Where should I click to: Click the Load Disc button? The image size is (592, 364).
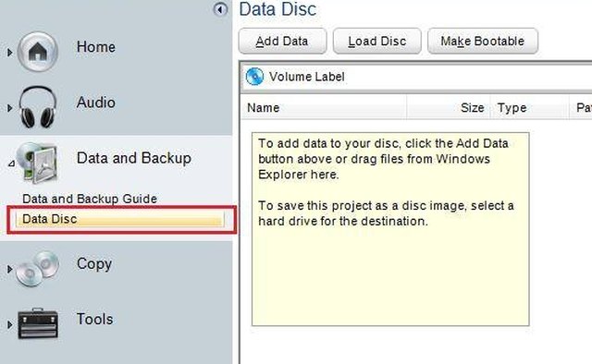tap(376, 42)
